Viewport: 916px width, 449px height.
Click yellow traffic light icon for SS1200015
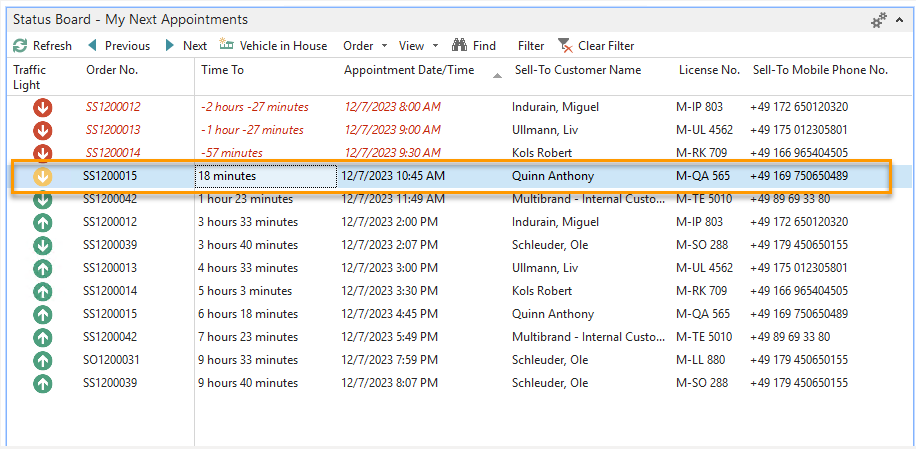click(43, 176)
